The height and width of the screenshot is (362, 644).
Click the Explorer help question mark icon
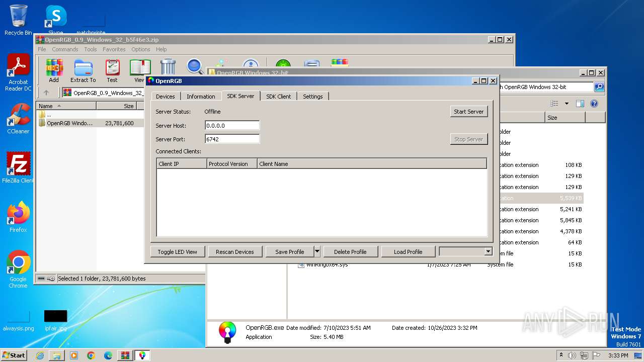pyautogui.click(x=594, y=104)
